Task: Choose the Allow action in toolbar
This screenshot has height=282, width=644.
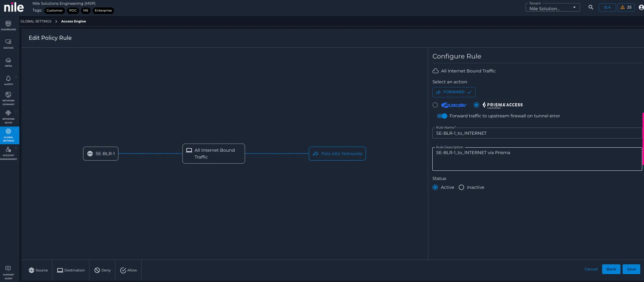Action: (128, 270)
